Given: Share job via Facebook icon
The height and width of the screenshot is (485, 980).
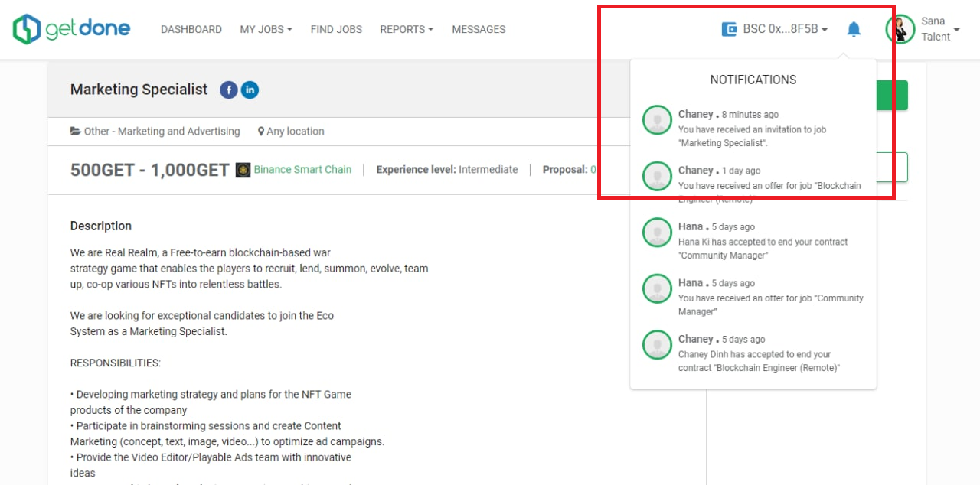Looking at the screenshot, I should coord(228,90).
